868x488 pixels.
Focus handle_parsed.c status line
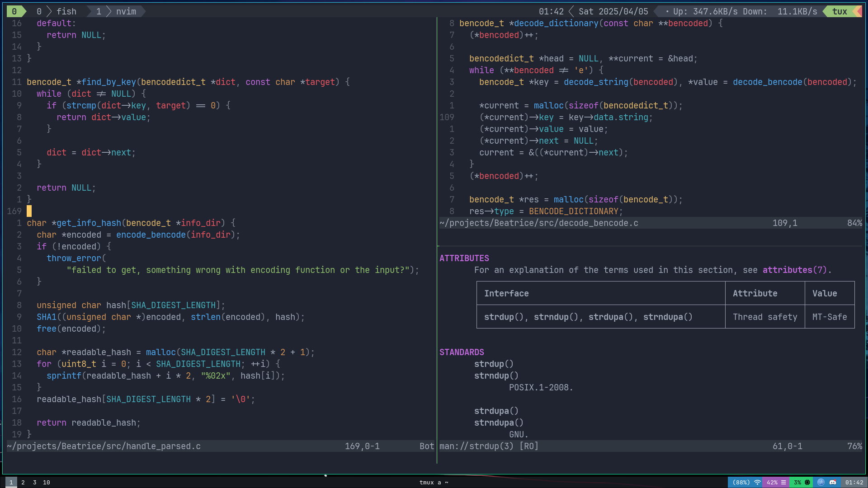104,446
